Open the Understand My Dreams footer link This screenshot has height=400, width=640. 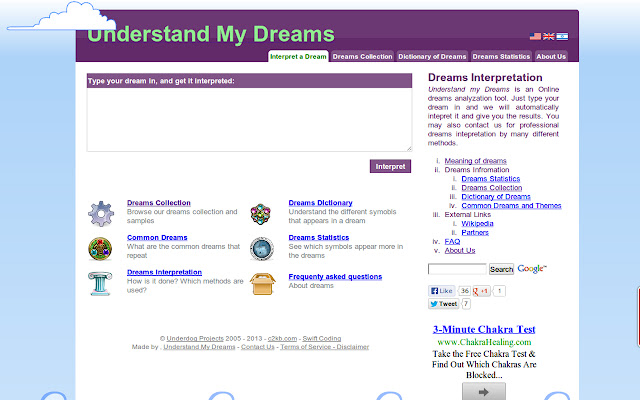(199, 347)
